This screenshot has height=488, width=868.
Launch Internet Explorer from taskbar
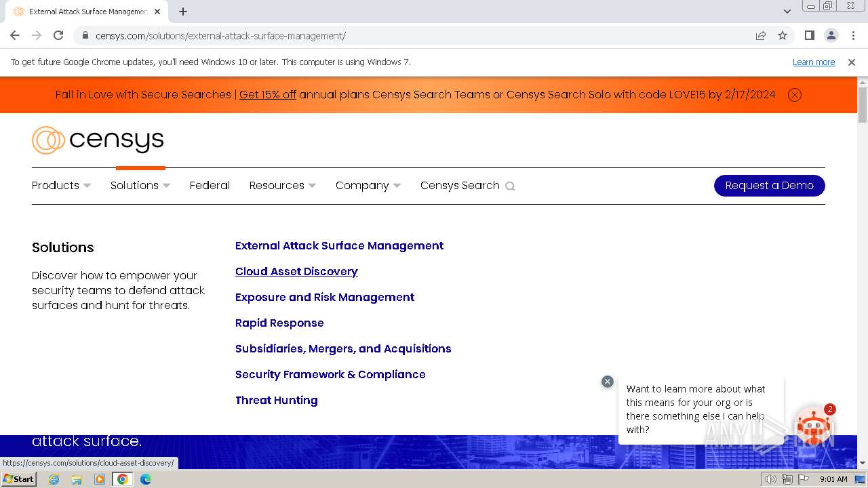[54, 479]
